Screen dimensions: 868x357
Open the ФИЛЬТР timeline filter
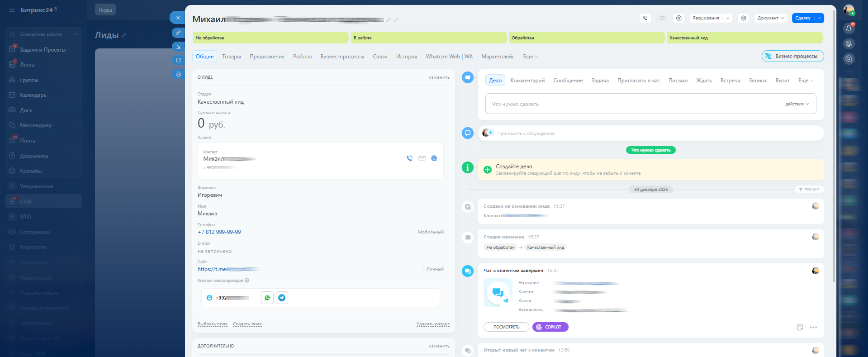(809, 189)
